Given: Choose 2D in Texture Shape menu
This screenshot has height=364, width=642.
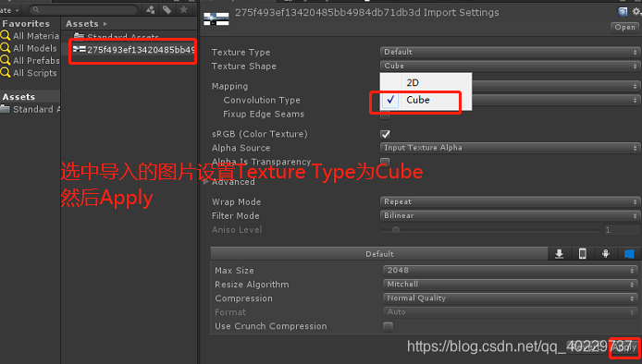Looking at the screenshot, I should pyautogui.click(x=426, y=82).
